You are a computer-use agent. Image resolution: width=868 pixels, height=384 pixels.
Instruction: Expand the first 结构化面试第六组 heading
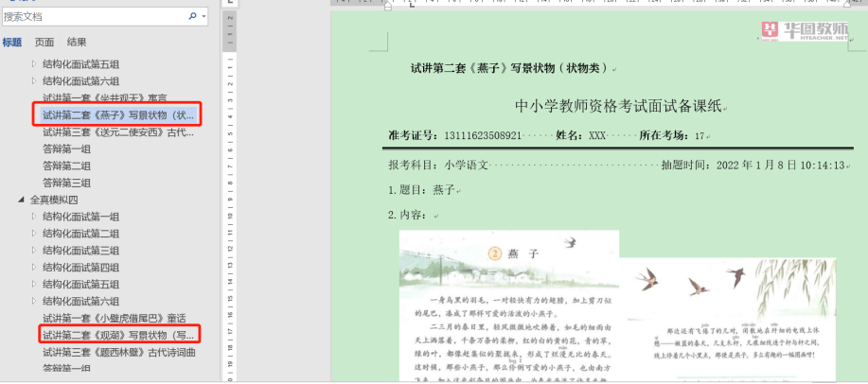pyautogui.click(x=34, y=81)
